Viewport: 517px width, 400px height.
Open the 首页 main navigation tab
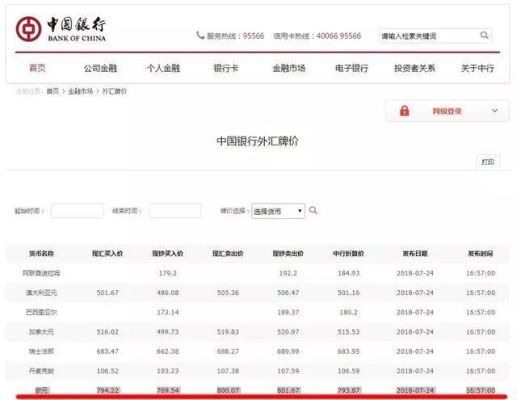[x=37, y=68]
